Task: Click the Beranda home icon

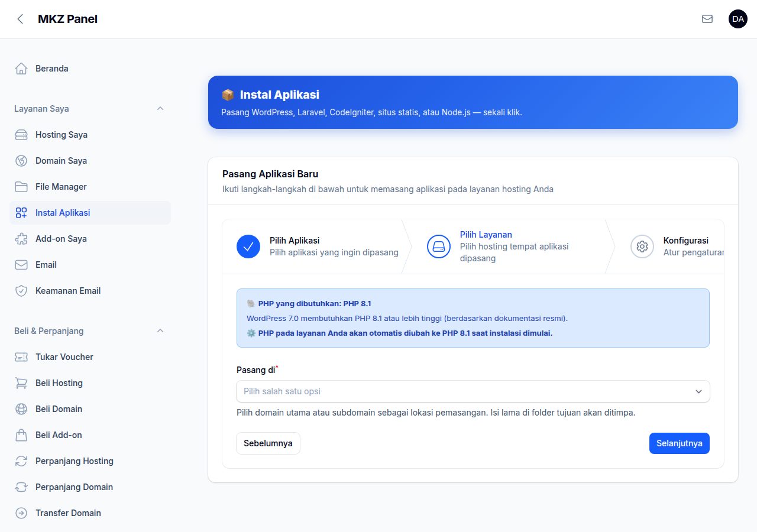Action: [21, 69]
